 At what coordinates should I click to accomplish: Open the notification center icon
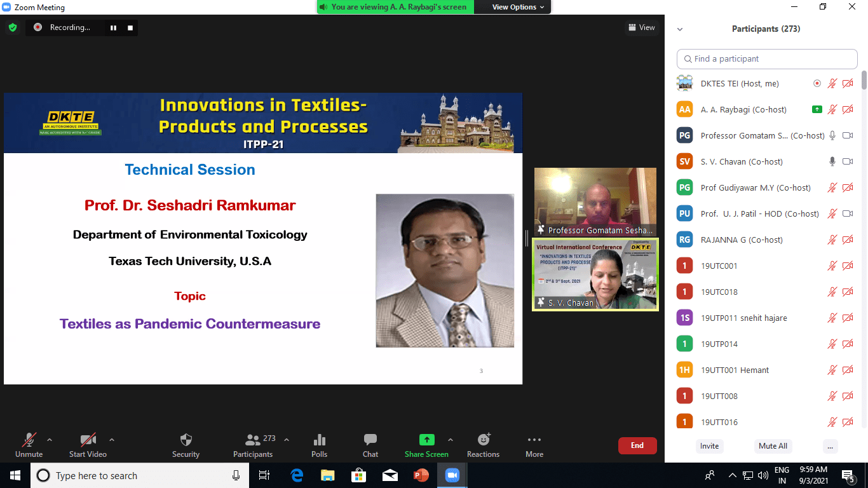tap(848, 475)
